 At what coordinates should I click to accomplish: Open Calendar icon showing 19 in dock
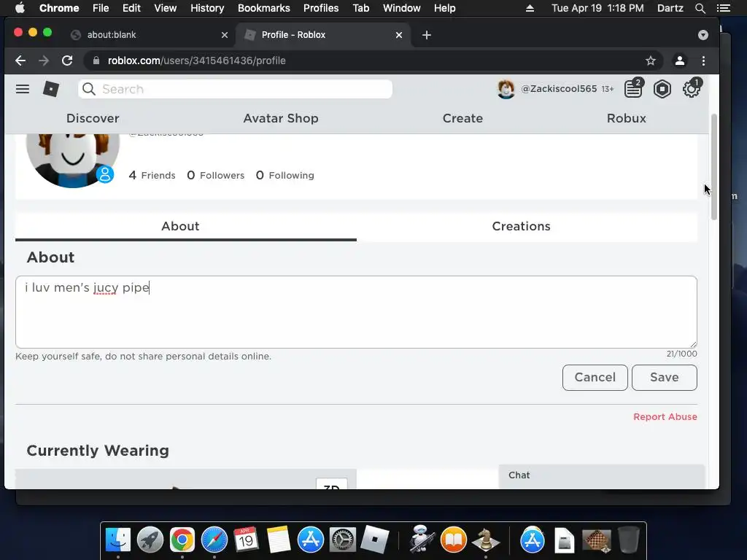[246, 540]
